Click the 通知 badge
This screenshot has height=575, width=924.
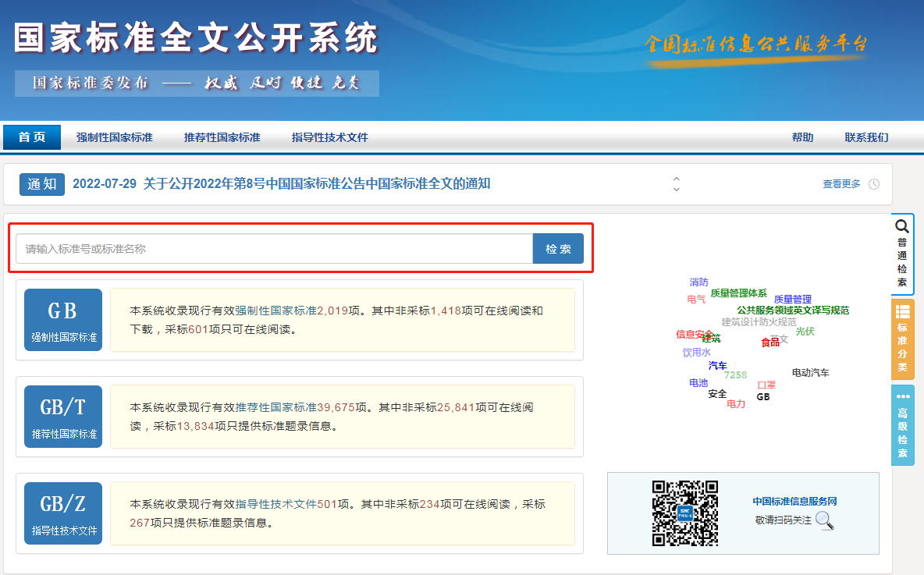(42, 184)
